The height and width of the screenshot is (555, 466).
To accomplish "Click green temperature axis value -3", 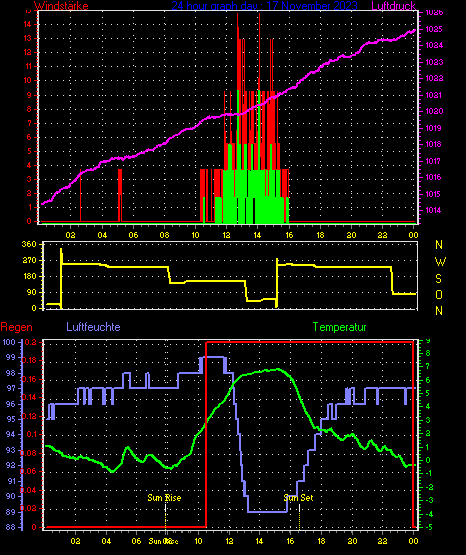I will (428, 500).
